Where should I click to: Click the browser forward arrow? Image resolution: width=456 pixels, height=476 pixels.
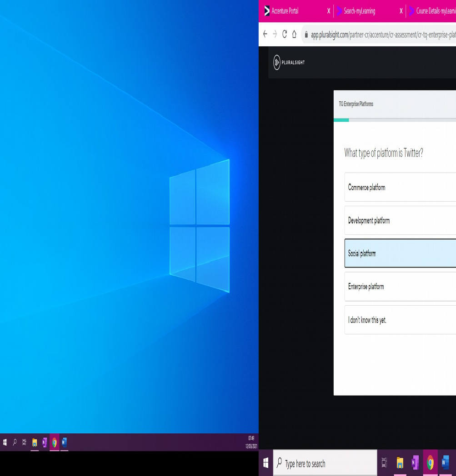[x=275, y=35]
